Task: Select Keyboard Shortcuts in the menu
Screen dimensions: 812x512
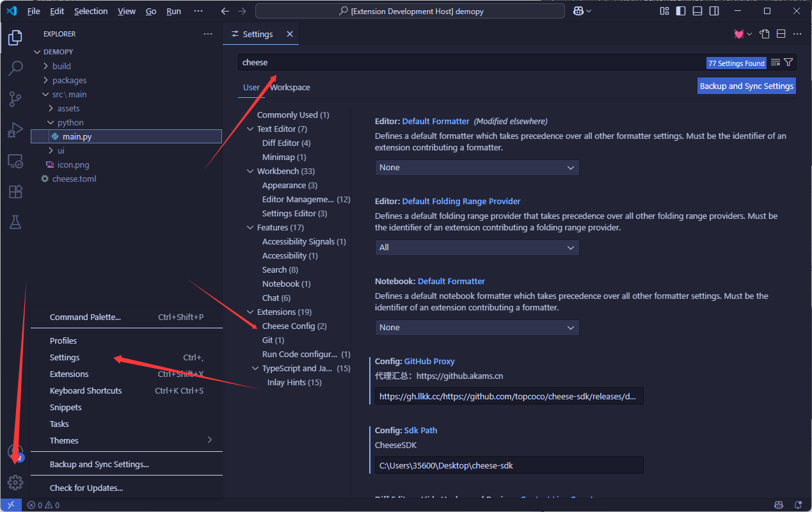Action: click(127, 390)
